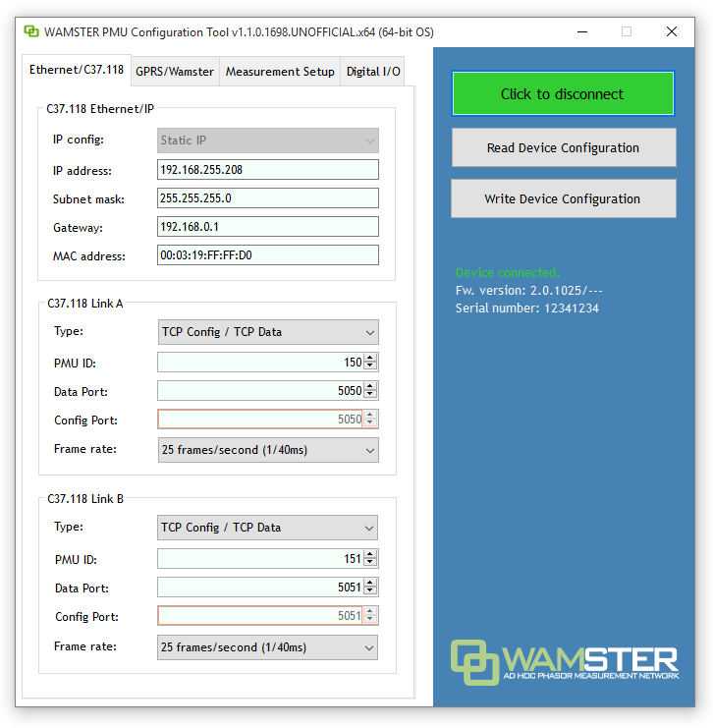713x728 pixels.
Task: Open the IP config Static IP dropdown
Action: point(268,140)
